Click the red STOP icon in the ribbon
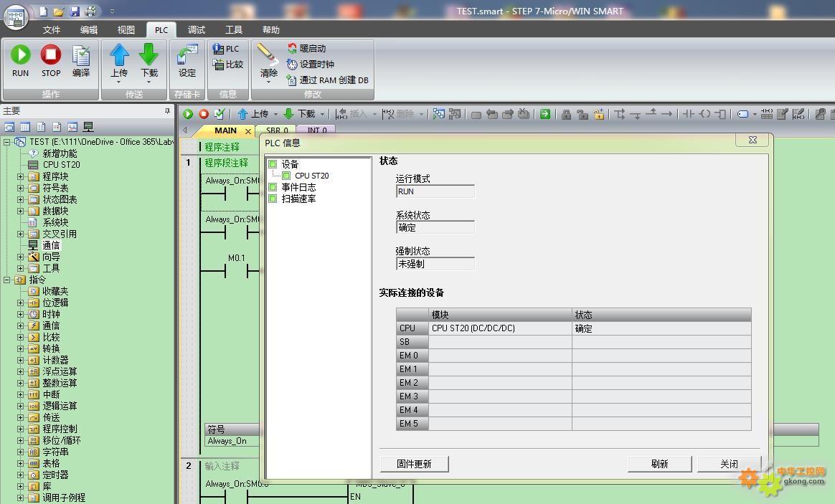The height and width of the screenshot is (504, 835). 51,54
